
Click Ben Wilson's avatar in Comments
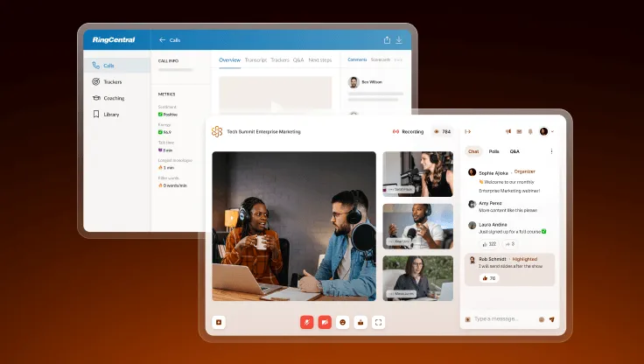click(353, 82)
